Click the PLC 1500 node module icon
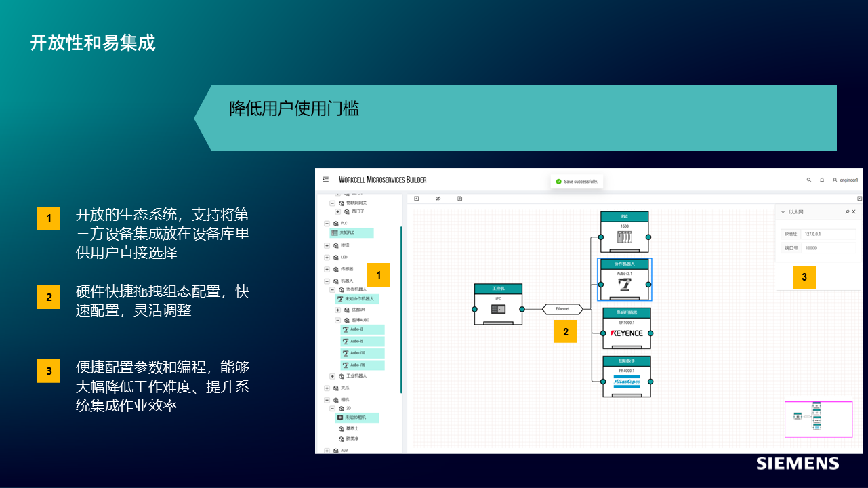868x488 pixels. [624, 237]
